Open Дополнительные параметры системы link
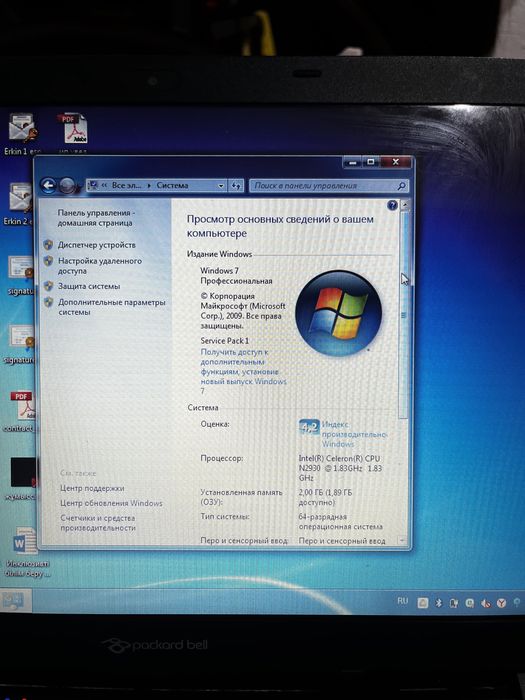 click(x=112, y=307)
